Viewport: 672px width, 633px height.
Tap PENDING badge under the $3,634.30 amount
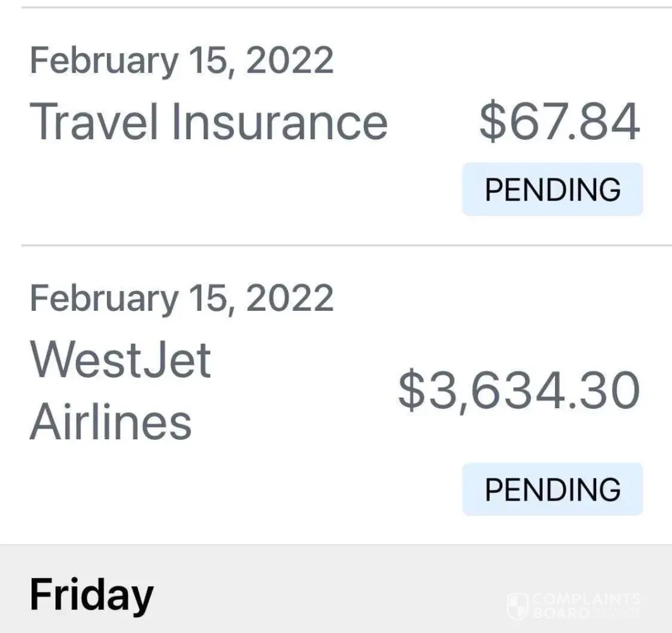(x=552, y=489)
